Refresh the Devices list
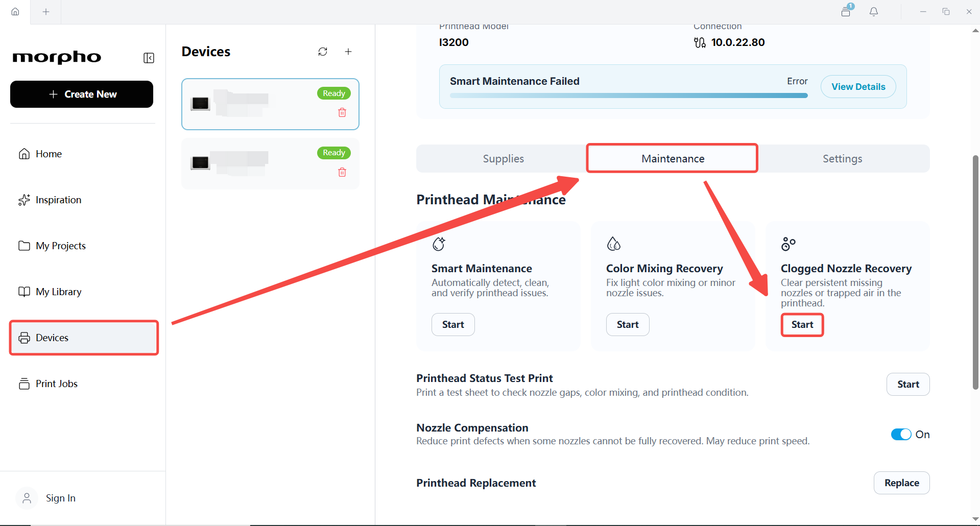980x526 pixels. [x=323, y=52]
